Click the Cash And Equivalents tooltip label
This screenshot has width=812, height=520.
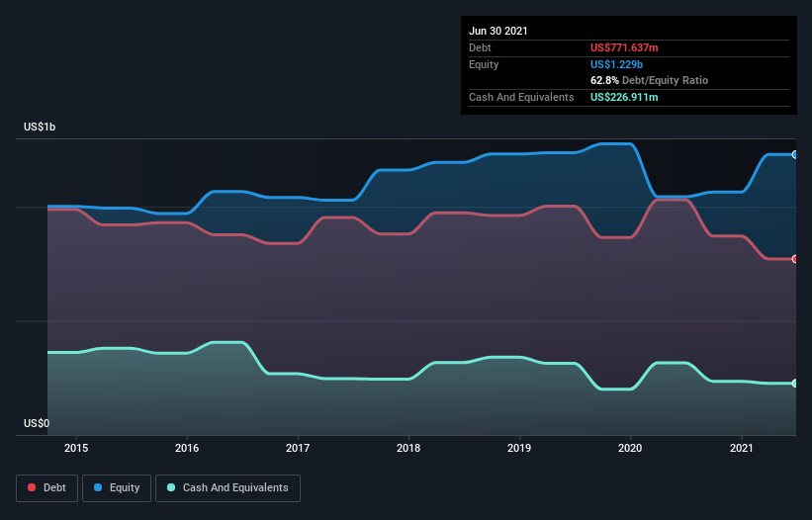pyautogui.click(x=521, y=97)
